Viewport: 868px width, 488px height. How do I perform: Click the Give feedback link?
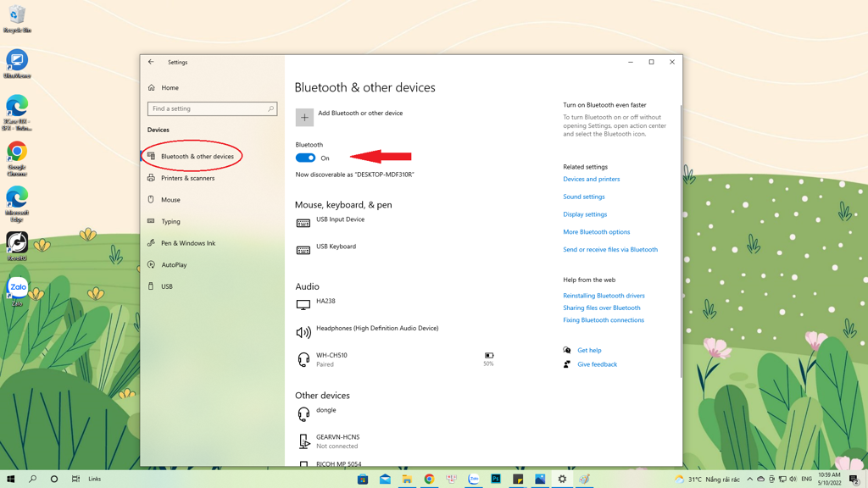pyautogui.click(x=597, y=364)
